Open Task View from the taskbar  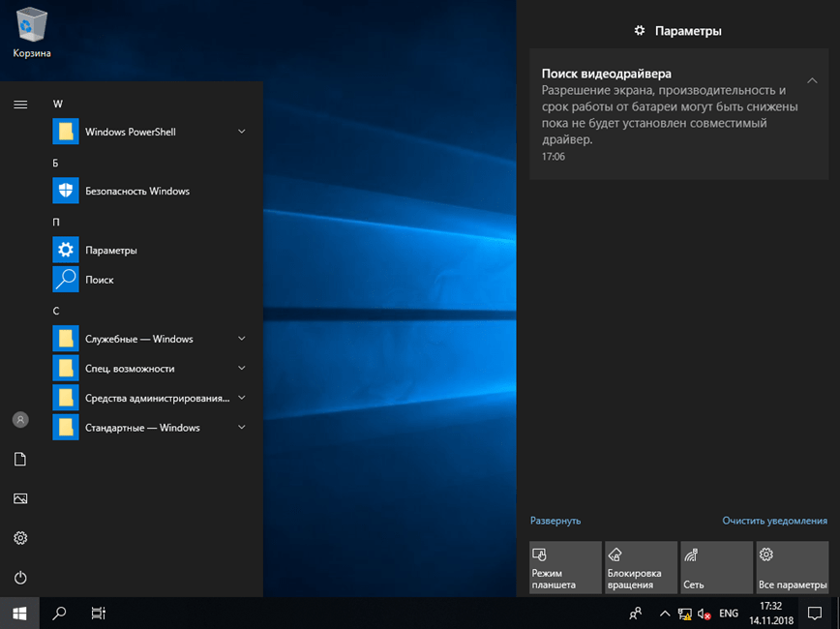pos(98,613)
